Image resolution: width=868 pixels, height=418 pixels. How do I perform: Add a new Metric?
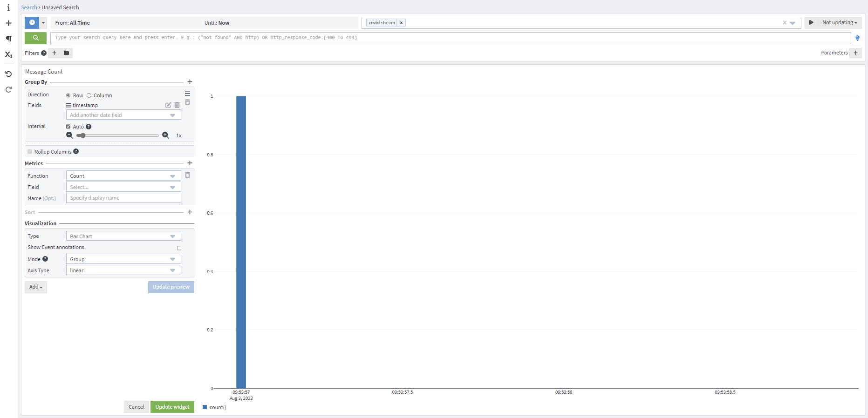tap(190, 163)
